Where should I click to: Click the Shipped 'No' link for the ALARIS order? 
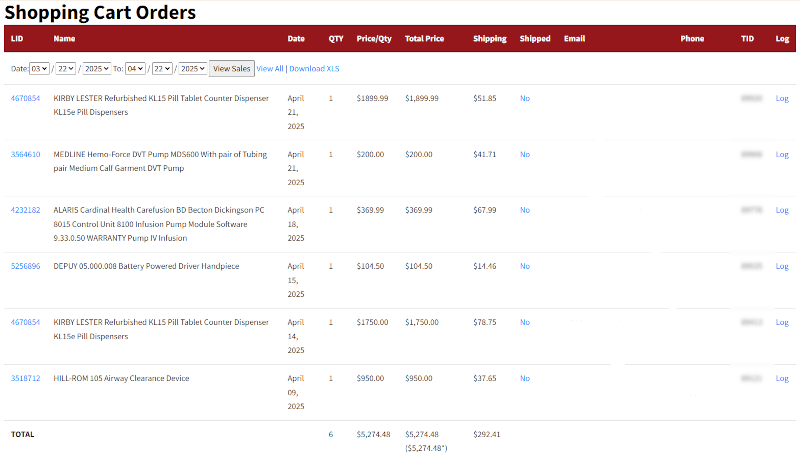[525, 210]
